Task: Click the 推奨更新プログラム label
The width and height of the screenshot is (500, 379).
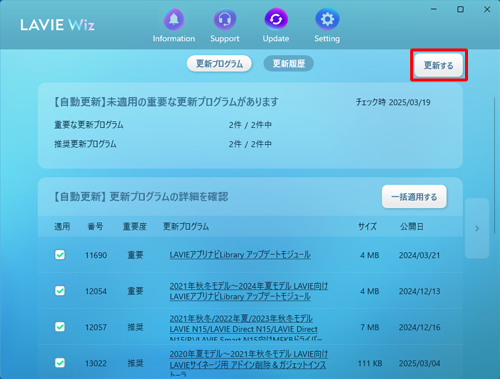Action: click(x=85, y=144)
